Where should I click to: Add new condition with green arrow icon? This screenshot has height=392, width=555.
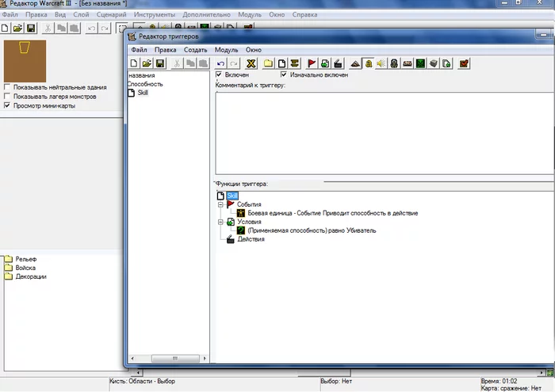(325, 63)
